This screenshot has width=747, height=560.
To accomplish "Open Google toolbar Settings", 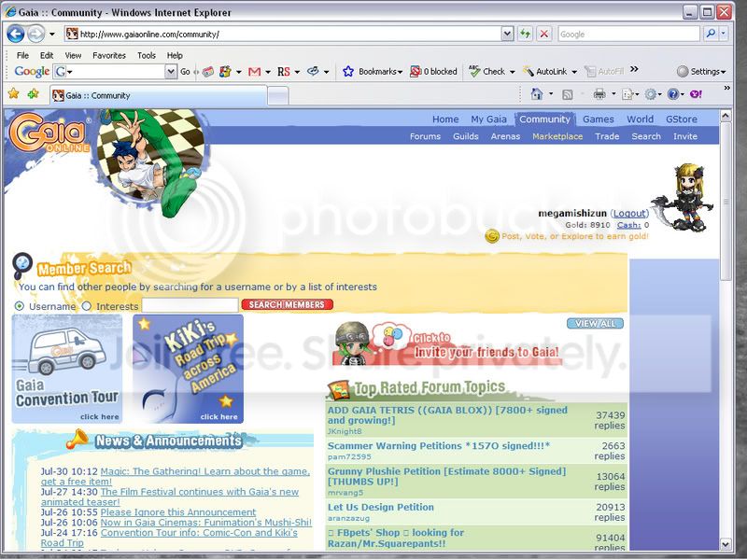I will coord(701,72).
